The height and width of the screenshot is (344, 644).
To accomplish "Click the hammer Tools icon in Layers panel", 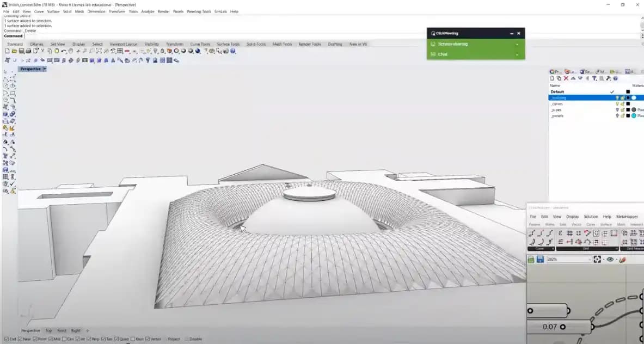I will [x=608, y=78].
